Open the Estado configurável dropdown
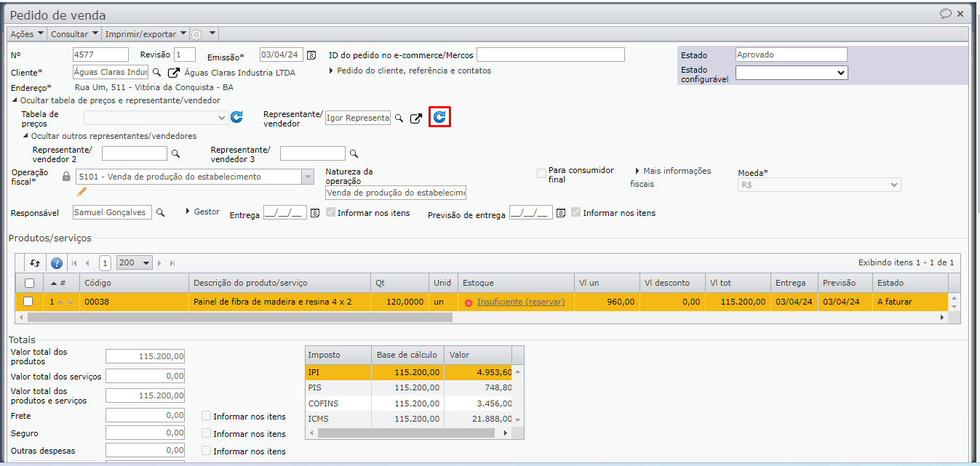 792,73
